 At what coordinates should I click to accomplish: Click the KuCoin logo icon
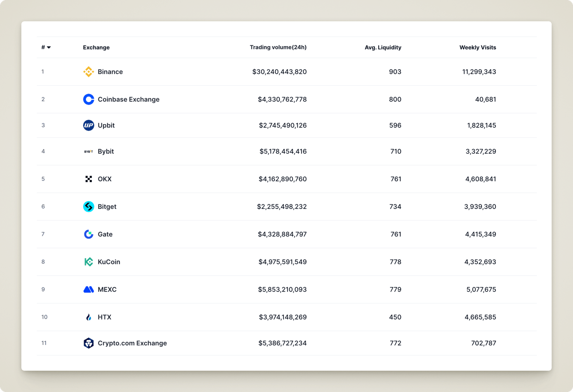click(88, 261)
